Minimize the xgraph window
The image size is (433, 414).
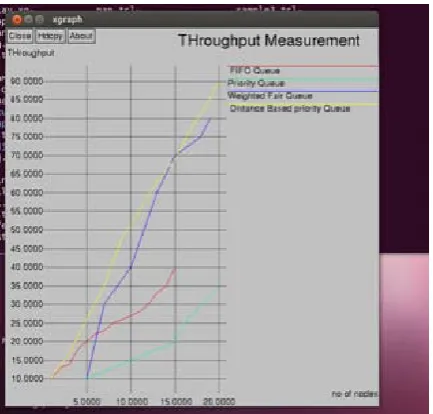click(29, 20)
